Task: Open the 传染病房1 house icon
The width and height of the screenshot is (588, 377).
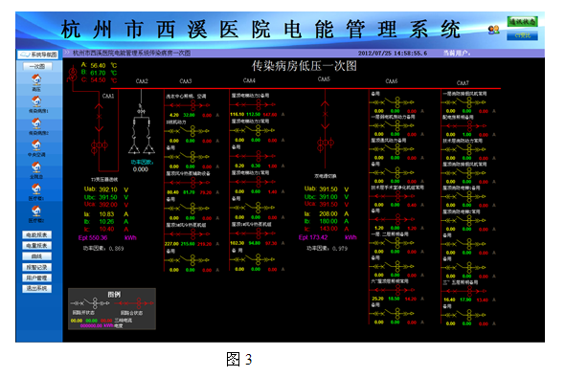Action: 36,101
